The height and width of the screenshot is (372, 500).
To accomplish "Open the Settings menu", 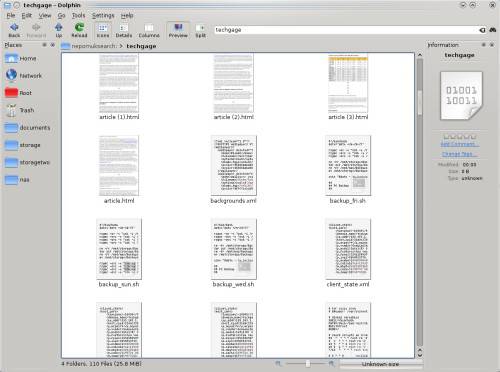I will pos(103,15).
